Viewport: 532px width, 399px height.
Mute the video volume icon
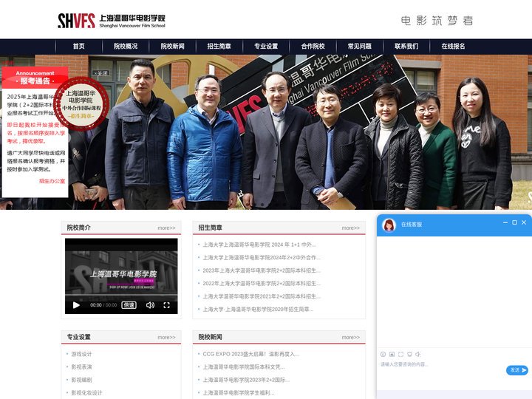point(150,305)
